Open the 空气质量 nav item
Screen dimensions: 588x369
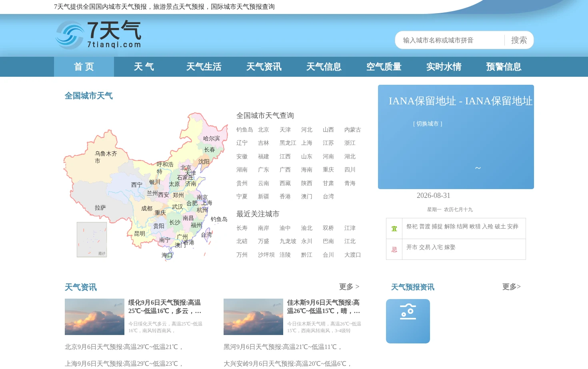click(384, 67)
